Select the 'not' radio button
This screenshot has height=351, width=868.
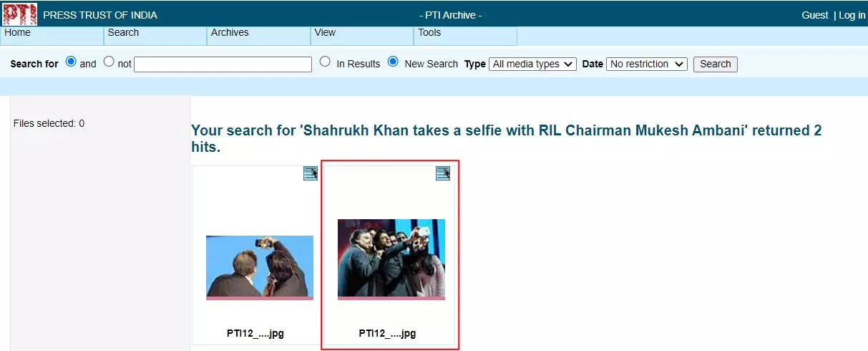[109, 62]
